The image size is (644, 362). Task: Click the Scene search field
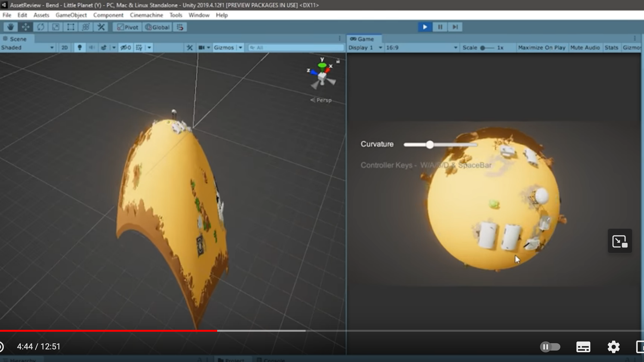click(x=296, y=48)
